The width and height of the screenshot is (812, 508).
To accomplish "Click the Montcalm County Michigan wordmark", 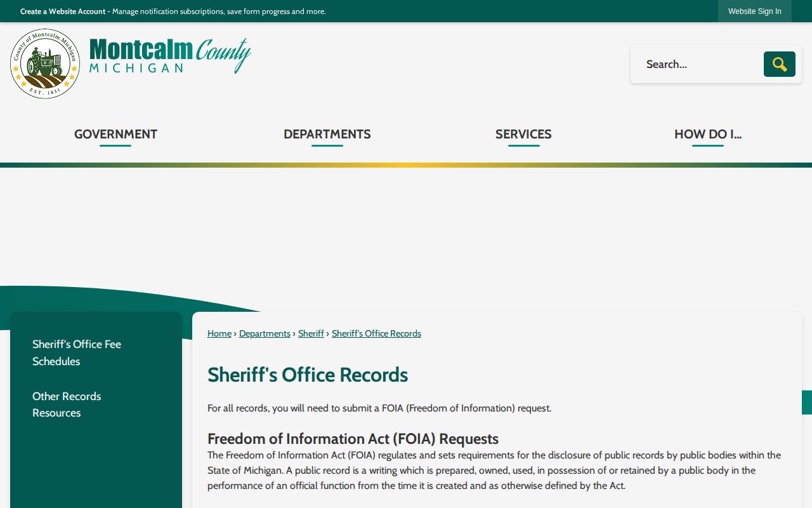I will point(170,56).
